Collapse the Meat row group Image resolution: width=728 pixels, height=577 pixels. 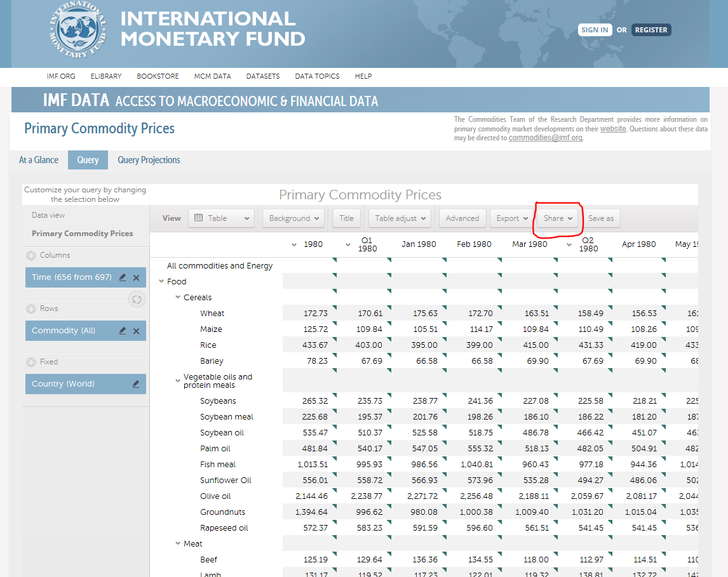(178, 543)
